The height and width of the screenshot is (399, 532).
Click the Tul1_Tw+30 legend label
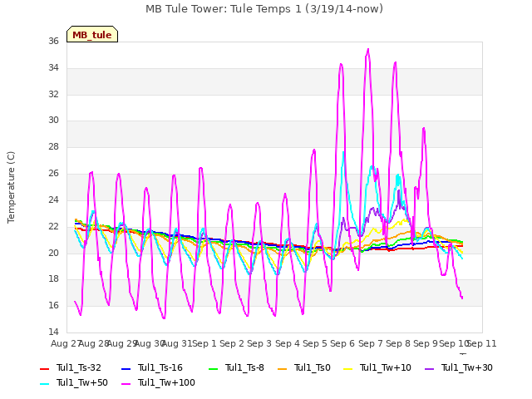click(467, 367)
